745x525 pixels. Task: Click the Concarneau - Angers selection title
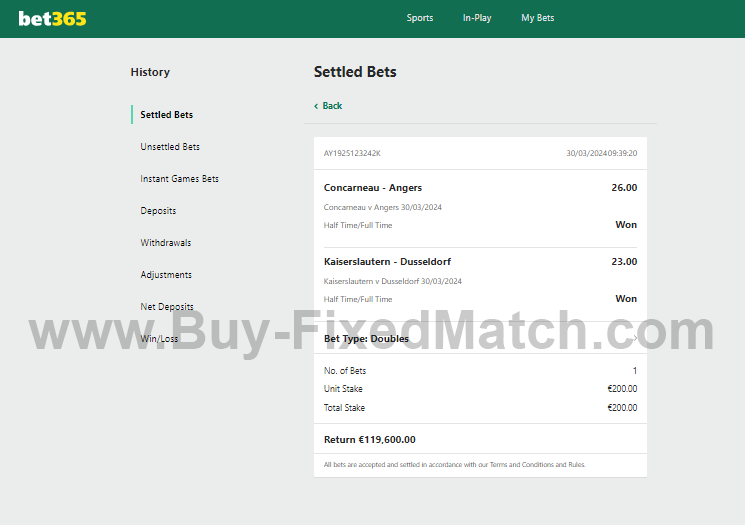(x=373, y=188)
